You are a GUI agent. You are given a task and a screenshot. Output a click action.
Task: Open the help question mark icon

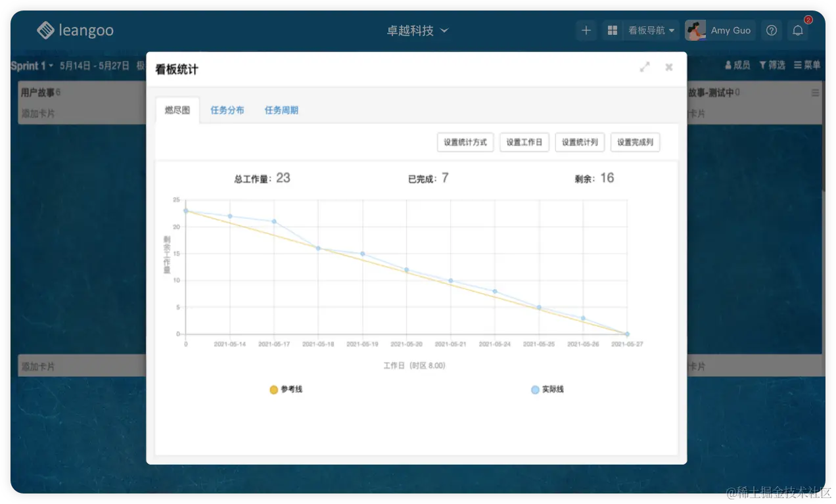(772, 30)
